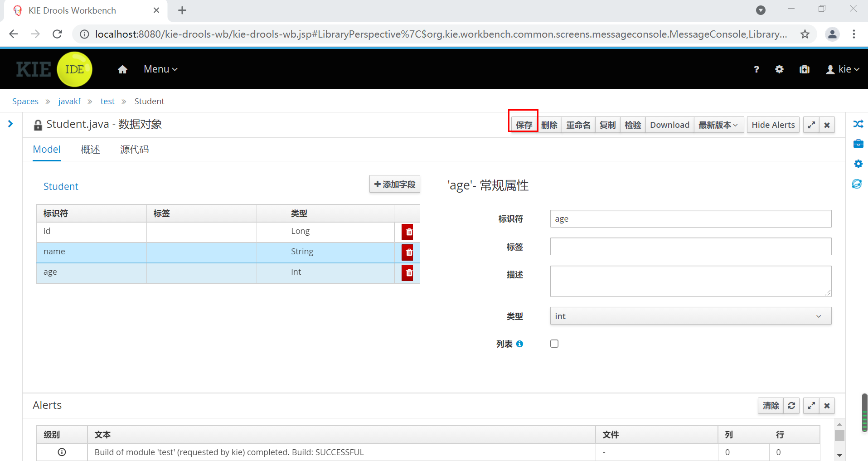The height and width of the screenshot is (461, 868).
Task: Open Chrome three-dot menu
Action: click(x=854, y=34)
